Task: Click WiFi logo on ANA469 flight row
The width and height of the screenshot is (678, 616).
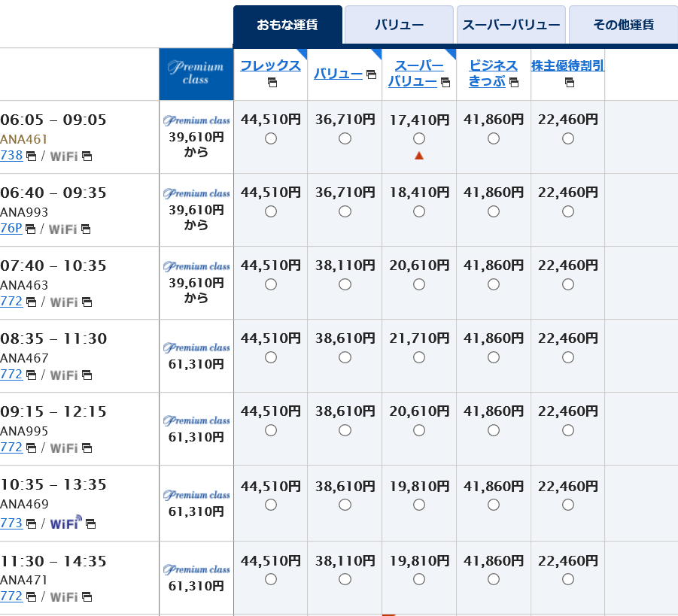Action: tap(65, 523)
